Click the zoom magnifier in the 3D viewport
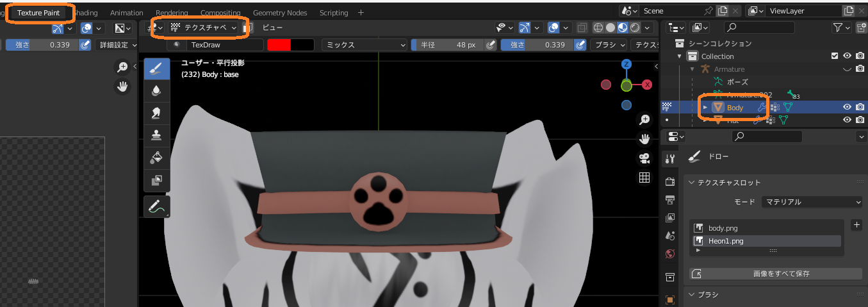The height and width of the screenshot is (307, 868). pos(644,120)
